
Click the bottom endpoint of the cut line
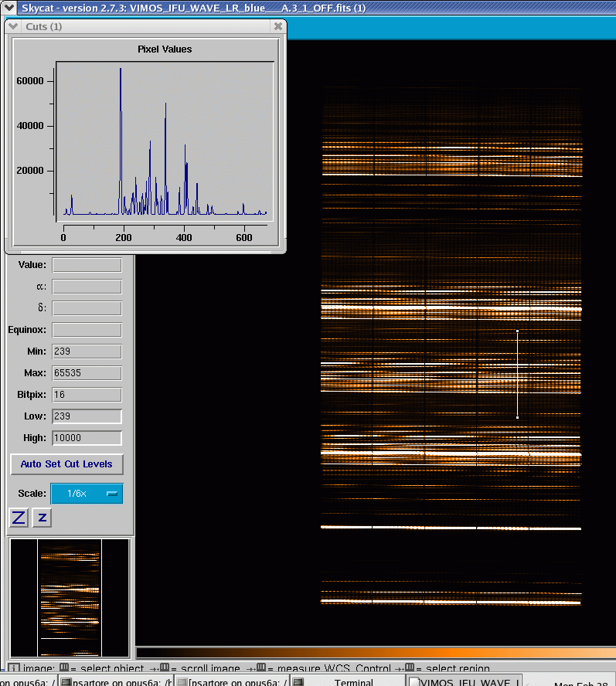518,417
